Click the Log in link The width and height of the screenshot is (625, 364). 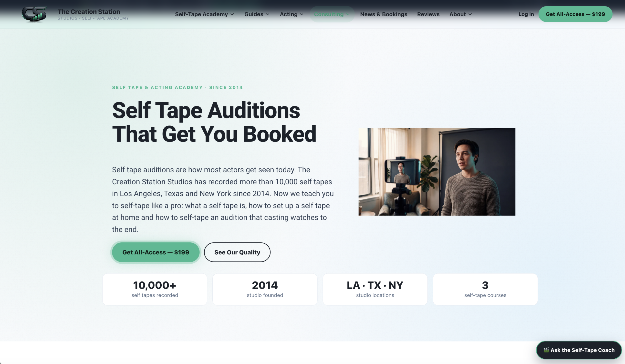pos(526,14)
